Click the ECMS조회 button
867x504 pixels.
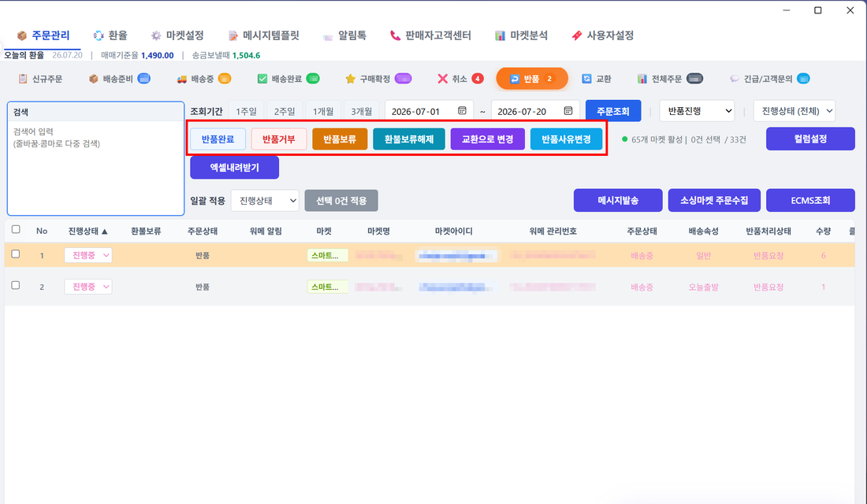(810, 200)
